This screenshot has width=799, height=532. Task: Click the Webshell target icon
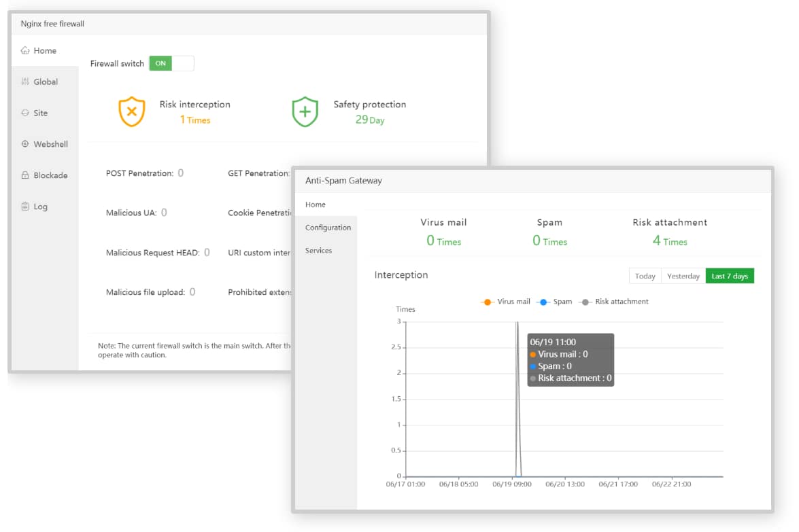point(25,143)
